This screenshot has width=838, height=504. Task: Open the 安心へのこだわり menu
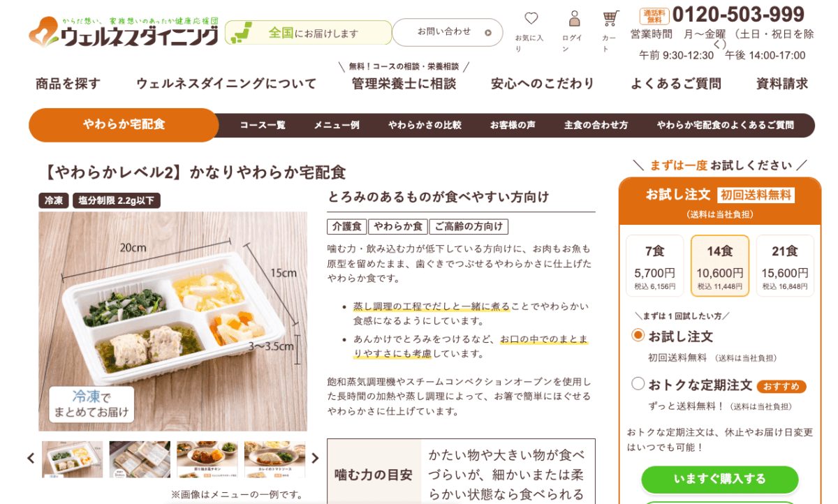point(543,84)
